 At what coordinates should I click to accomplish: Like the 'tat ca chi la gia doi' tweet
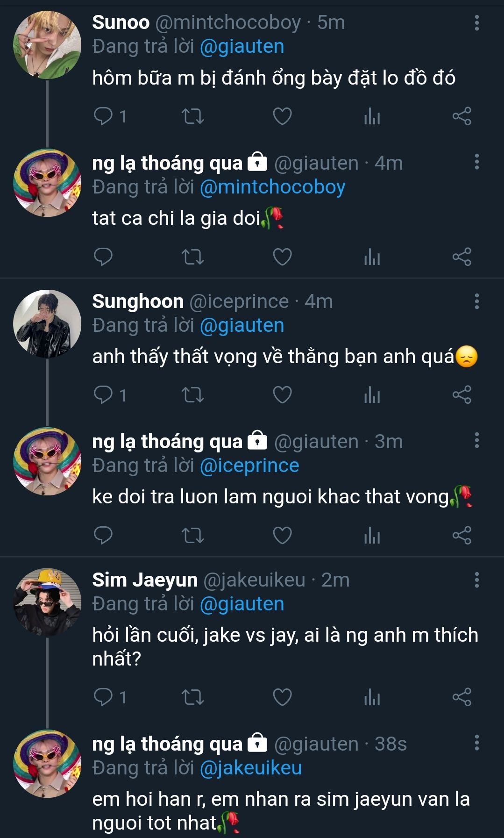click(282, 257)
